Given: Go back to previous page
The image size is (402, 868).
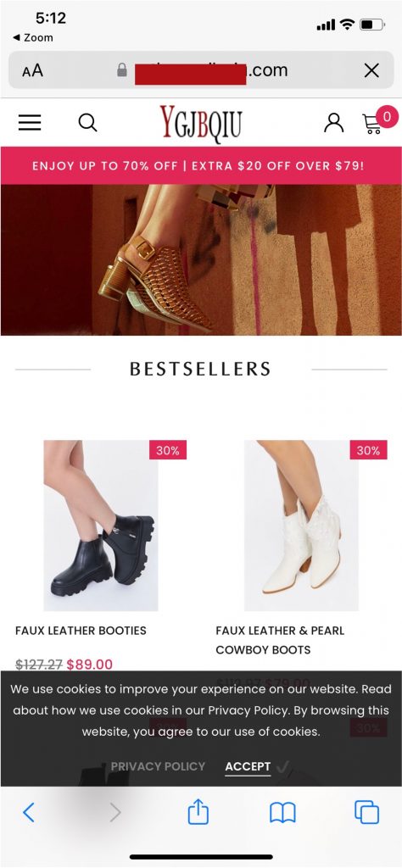Looking at the screenshot, I should point(29,813).
